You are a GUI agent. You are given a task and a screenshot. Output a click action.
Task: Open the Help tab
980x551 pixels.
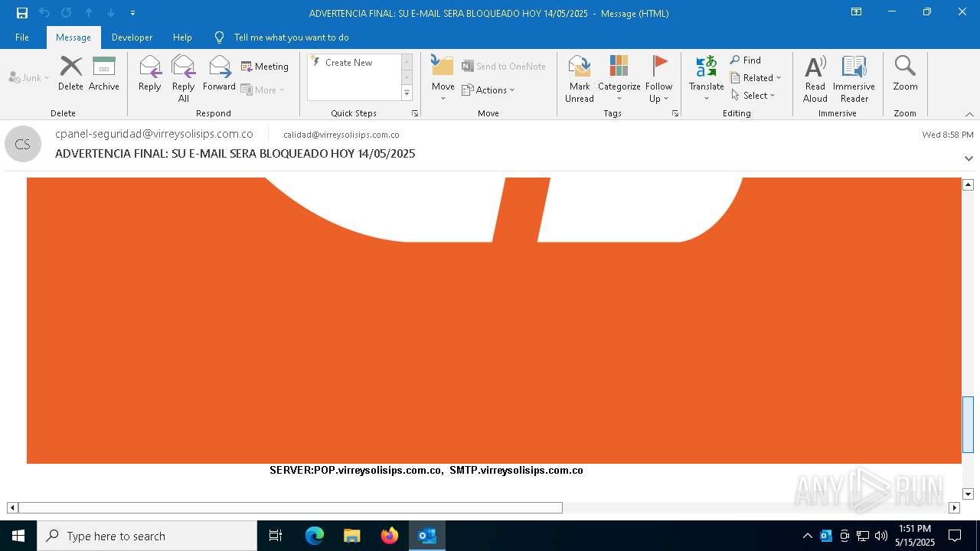tap(182, 37)
